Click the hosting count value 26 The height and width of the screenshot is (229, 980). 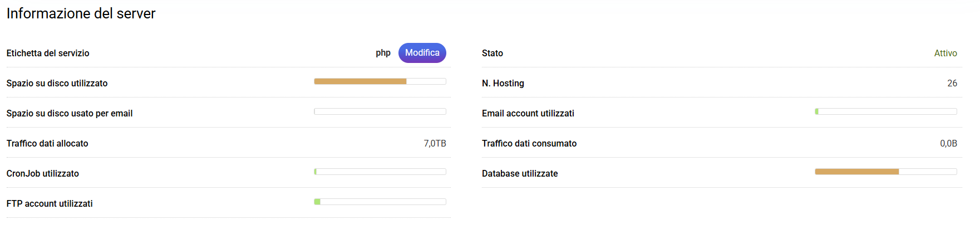952,83
